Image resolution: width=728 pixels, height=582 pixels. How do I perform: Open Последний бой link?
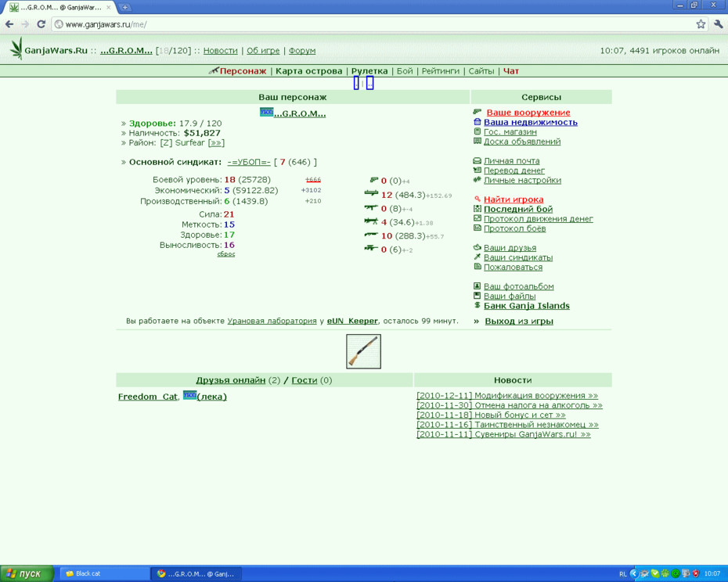pos(518,209)
